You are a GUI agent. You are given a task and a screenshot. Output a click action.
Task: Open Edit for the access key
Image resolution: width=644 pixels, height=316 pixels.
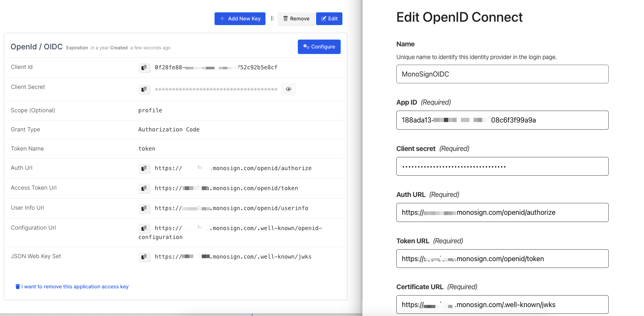point(329,19)
